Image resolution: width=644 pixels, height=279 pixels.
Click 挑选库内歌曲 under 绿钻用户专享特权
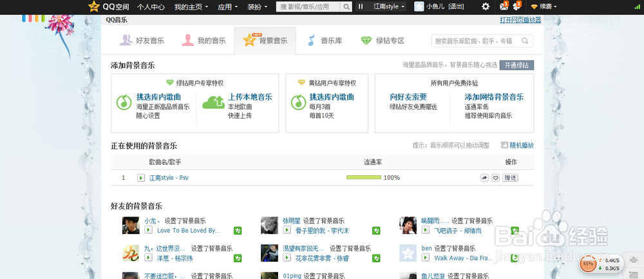pyautogui.click(x=158, y=97)
